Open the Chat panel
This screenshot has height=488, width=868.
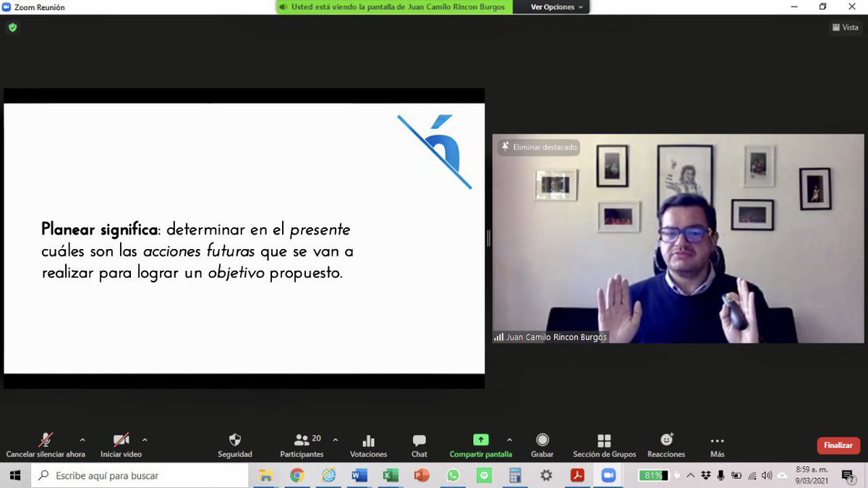click(419, 445)
